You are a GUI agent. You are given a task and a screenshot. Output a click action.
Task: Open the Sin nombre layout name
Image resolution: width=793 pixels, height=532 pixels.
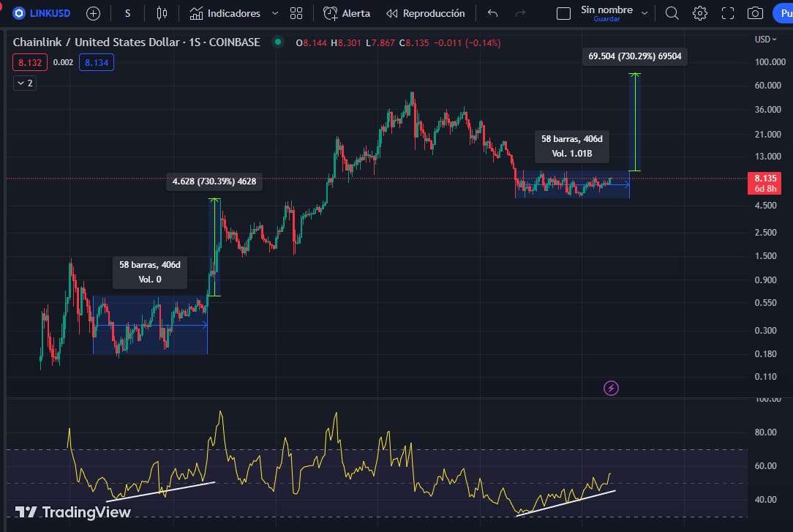(606, 10)
